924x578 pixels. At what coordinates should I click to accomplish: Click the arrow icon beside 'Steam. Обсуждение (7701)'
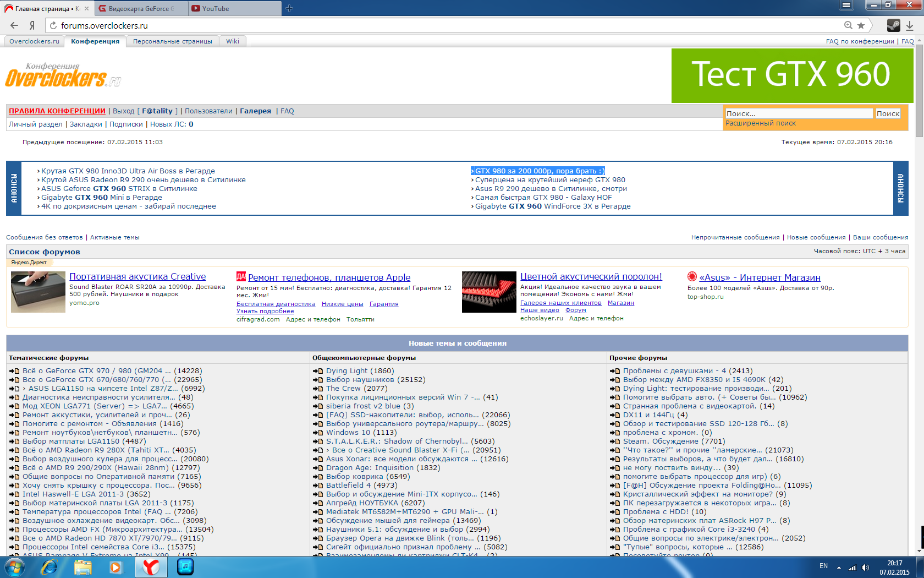point(614,441)
